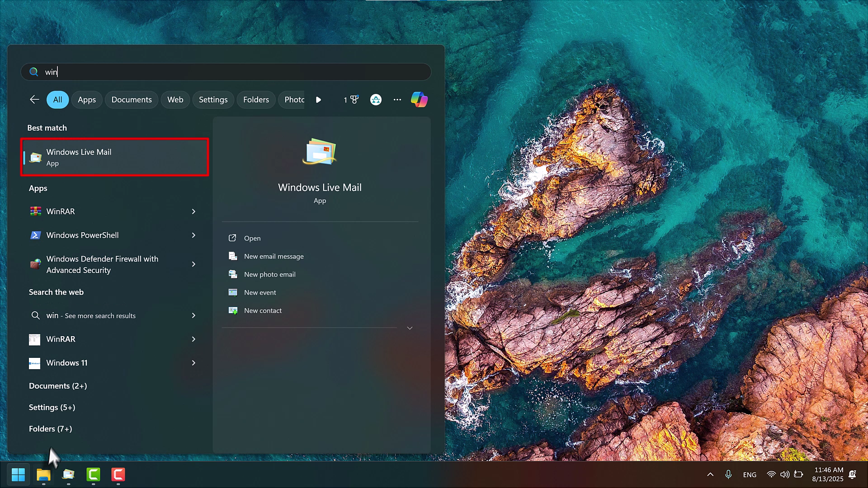
Task: Choose New contact action
Action: tap(263, 310)
